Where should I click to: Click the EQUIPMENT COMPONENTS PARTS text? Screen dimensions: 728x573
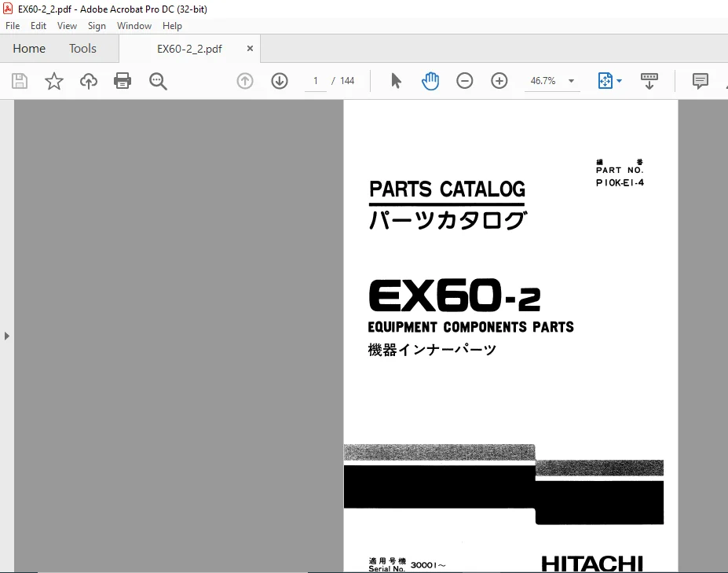[470, 327]
